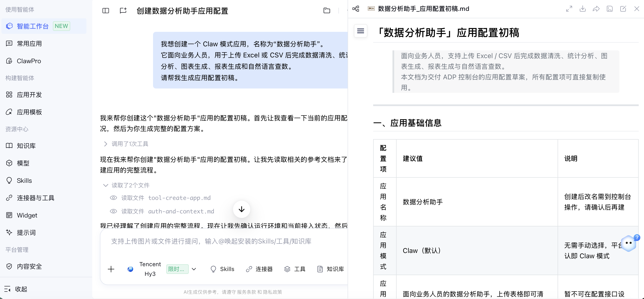Click the 常用应用 chat icon

coord(9,44)
